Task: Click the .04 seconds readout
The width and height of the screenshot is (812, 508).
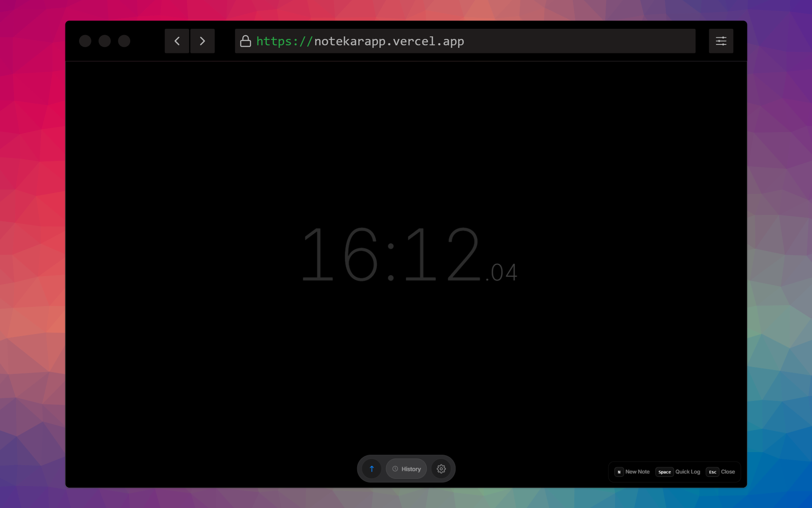Action: point(502,273)
